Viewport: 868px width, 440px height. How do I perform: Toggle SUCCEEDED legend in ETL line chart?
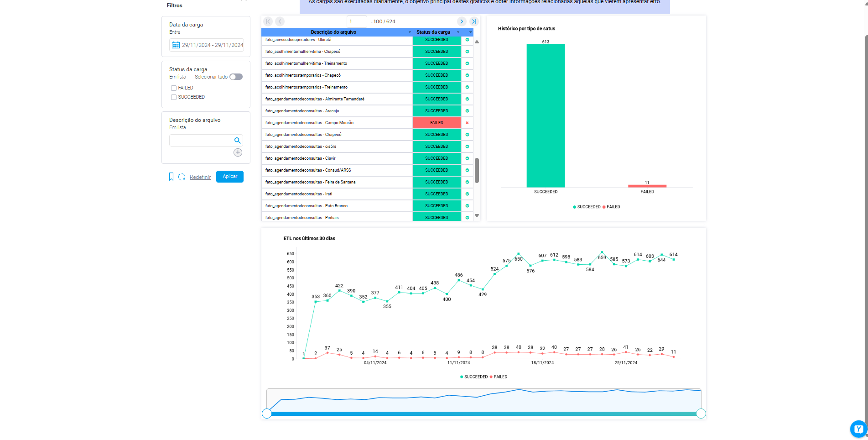click(474, 377)
